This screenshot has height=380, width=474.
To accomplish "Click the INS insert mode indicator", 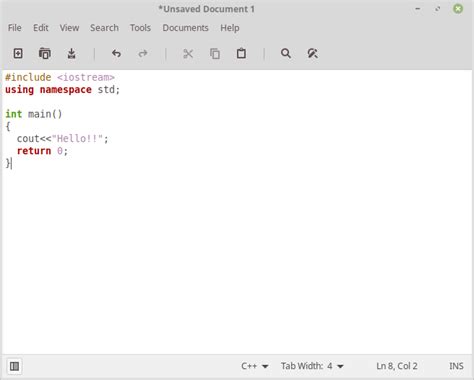I will pyautogui.click(x=456, y=366).
